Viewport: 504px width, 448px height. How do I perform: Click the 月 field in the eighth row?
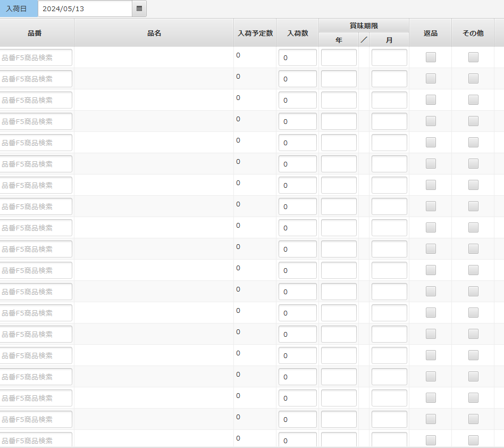point(389,206)
